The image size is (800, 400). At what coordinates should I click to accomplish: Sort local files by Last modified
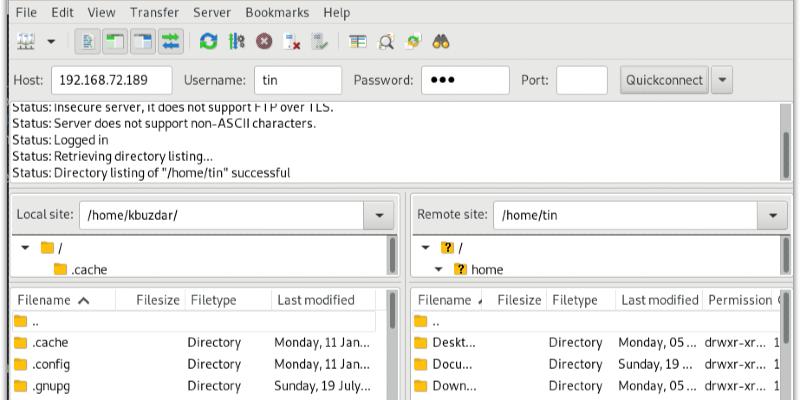click(x=315, y=300)
